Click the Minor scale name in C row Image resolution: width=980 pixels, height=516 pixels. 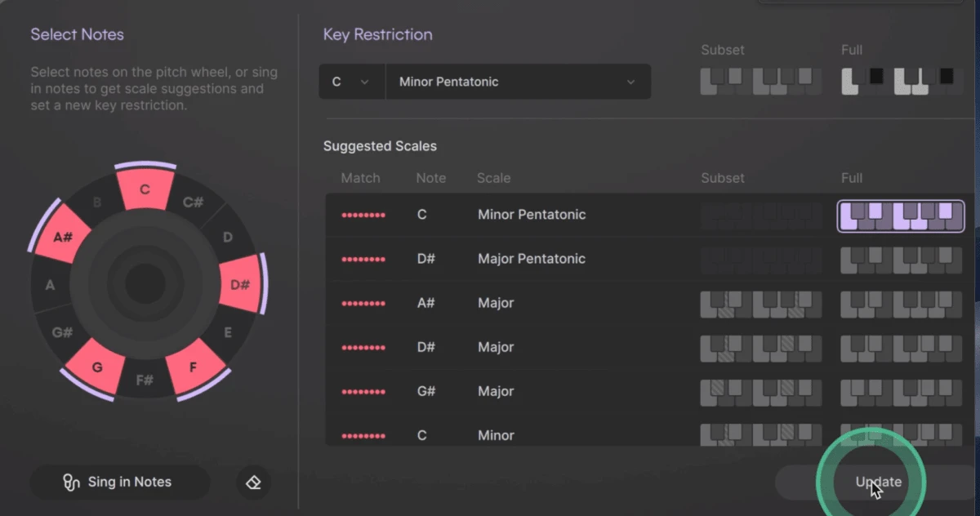pyautogui.click(x=496, y=435)
